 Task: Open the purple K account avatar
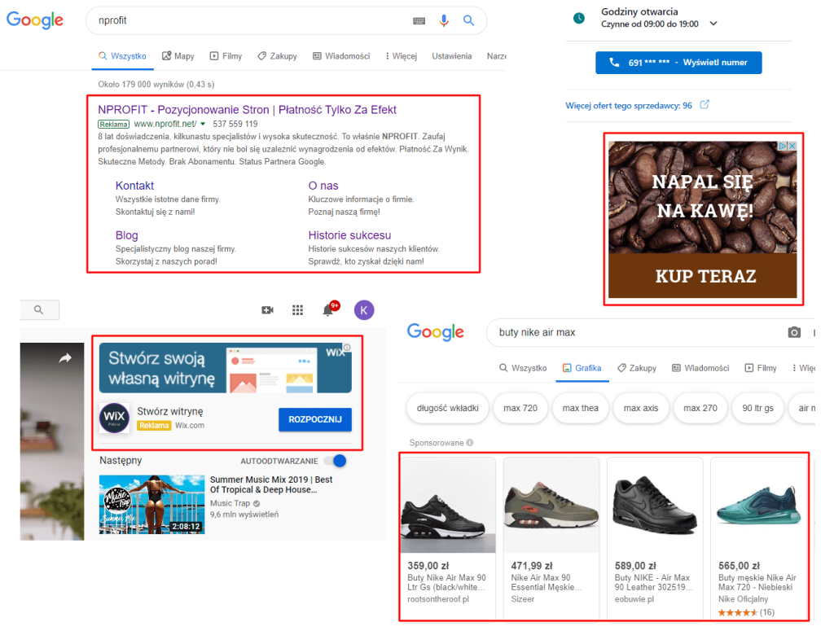pos(364,310)
